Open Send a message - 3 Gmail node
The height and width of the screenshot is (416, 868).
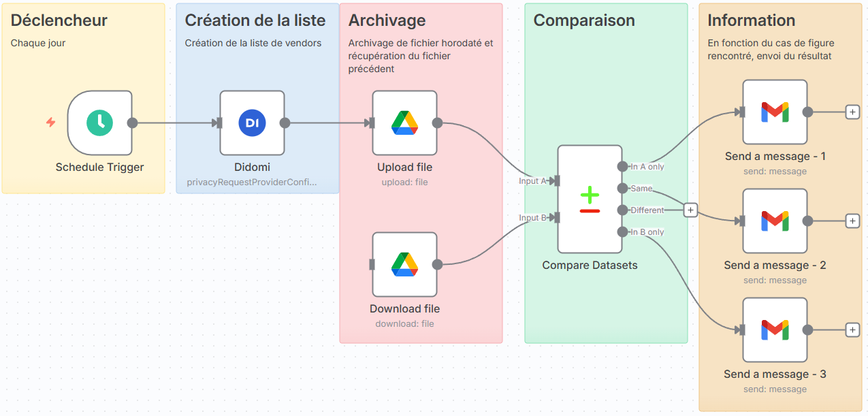coord(775,330)
